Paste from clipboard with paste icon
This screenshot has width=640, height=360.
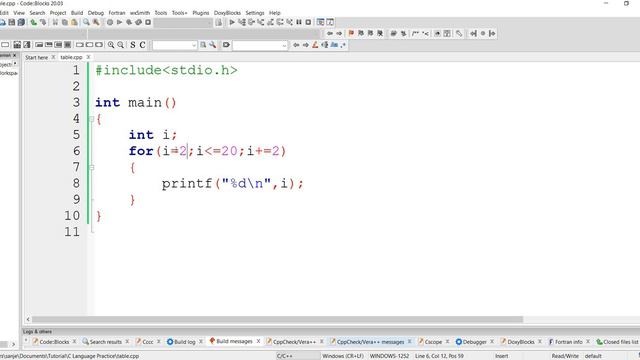74,22
